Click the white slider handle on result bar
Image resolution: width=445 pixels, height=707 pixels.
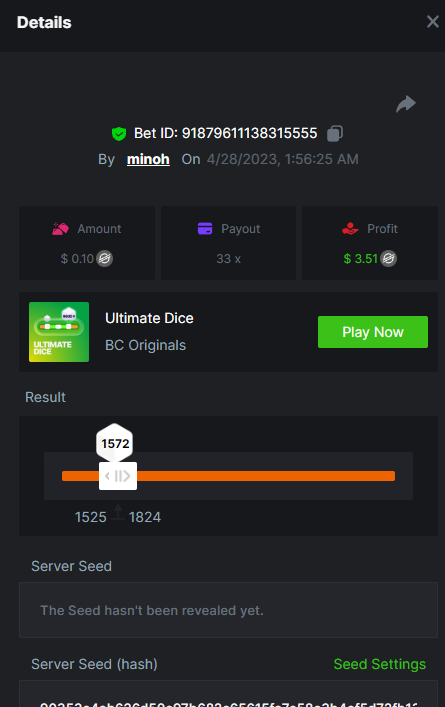pyautogui.click(x=118, y=476)
